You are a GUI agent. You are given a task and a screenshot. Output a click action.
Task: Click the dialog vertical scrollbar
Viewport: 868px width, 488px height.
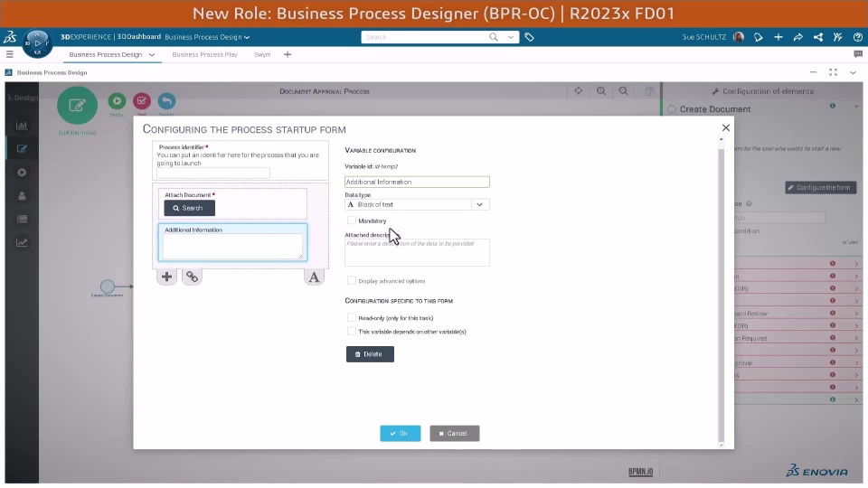(721, 293)
